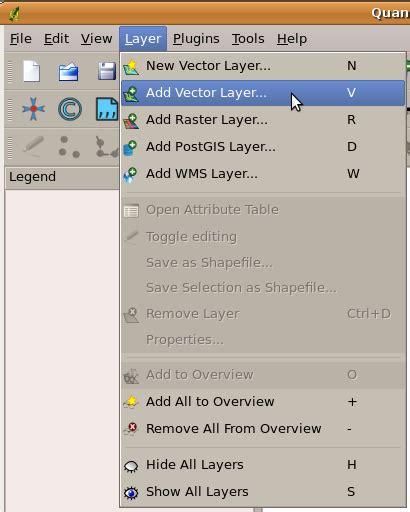Click the QGIS application logo in the title bar

(x=14, y=14)
